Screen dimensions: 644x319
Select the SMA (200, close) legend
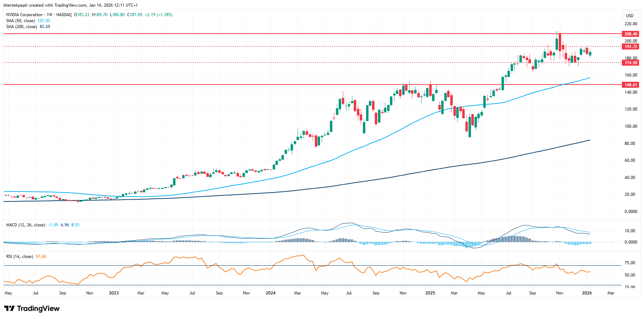[x=21, y=27]
